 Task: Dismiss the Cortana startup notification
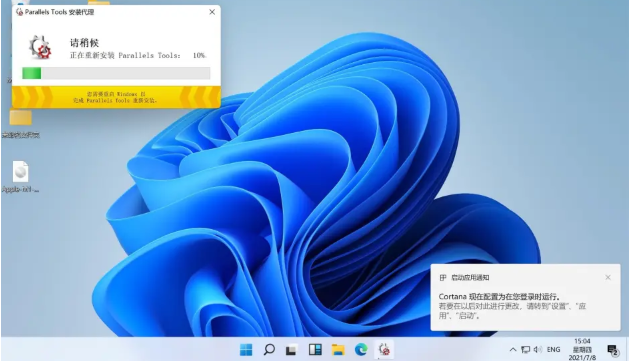(608, 277)
